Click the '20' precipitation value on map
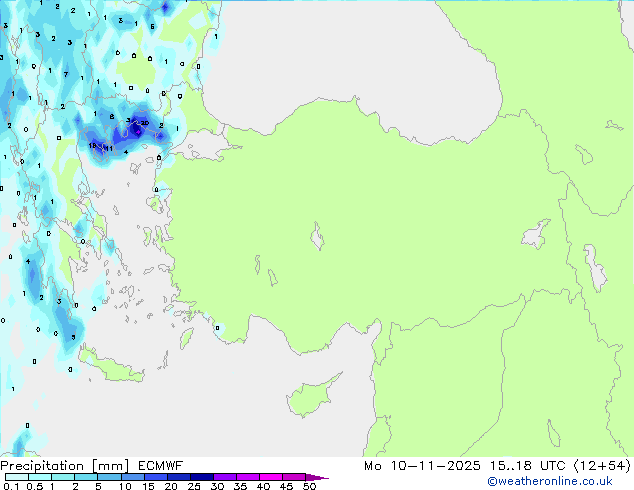Viewport: 634px width, 490px height. pyautogui.click(x=145, y=123)
